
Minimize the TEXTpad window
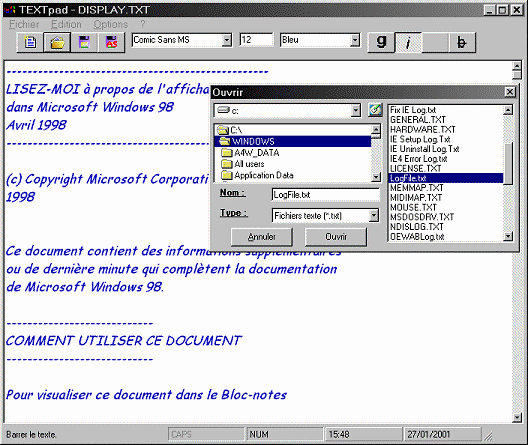(490, 10)
